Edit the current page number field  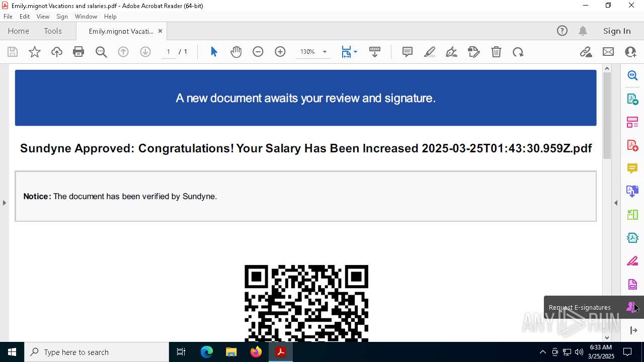pos(169,52)
